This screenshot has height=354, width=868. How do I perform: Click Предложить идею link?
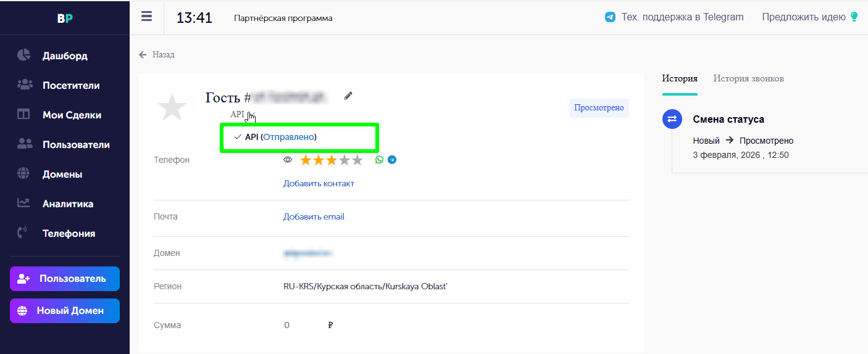point(804,17)
